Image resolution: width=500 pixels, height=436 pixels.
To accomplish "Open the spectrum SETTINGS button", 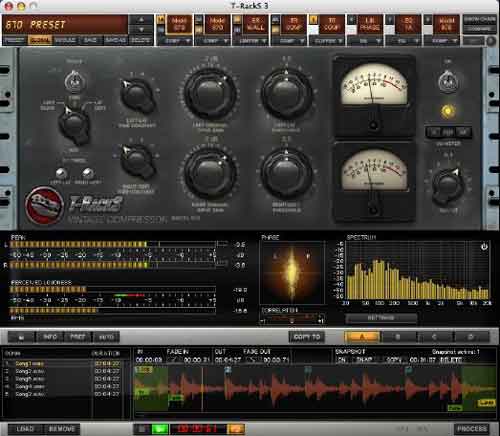I will pyautogui.click(x=381, y=318).
